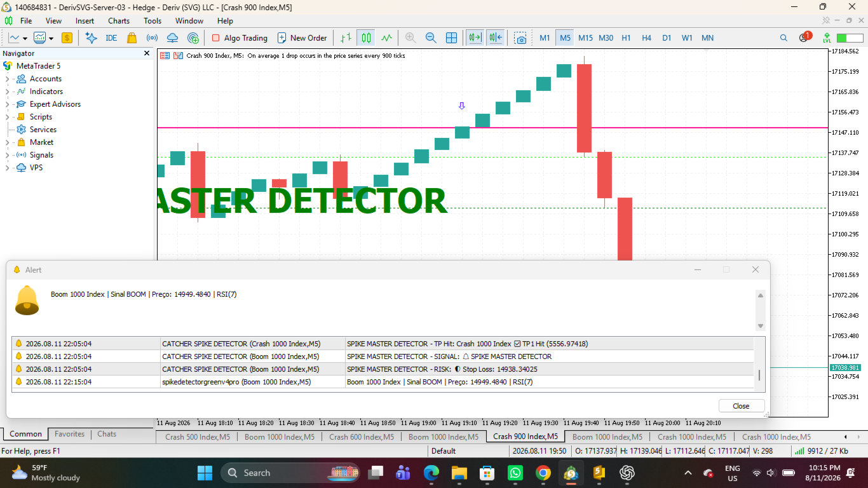
Task: Select the H1 timeframe
Action: pyautogui.click(x=627, y=38)
